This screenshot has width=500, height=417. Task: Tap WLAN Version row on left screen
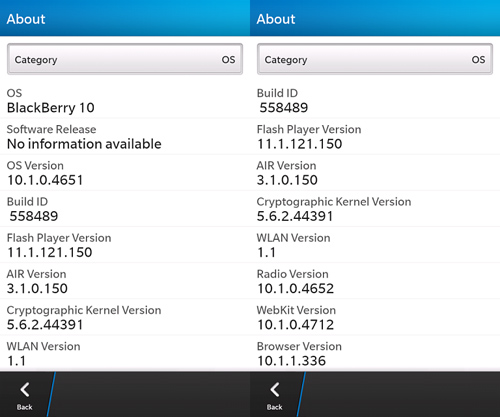pos(125,353)
